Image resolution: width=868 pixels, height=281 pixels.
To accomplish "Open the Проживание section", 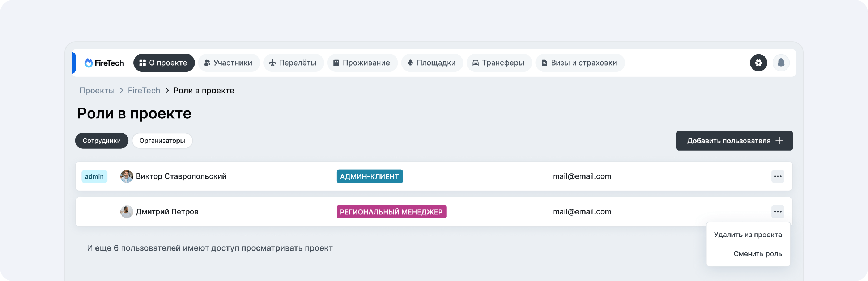I will [362, 63].
